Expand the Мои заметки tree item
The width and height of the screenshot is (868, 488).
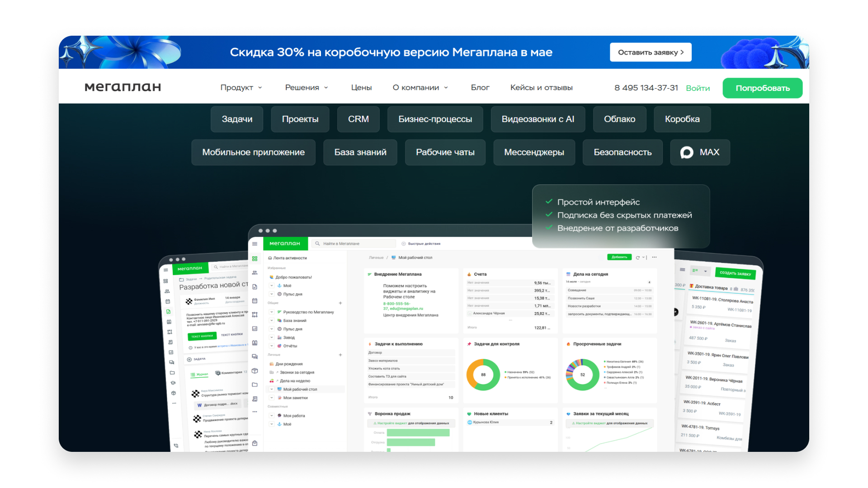click(x=271, y=398)
